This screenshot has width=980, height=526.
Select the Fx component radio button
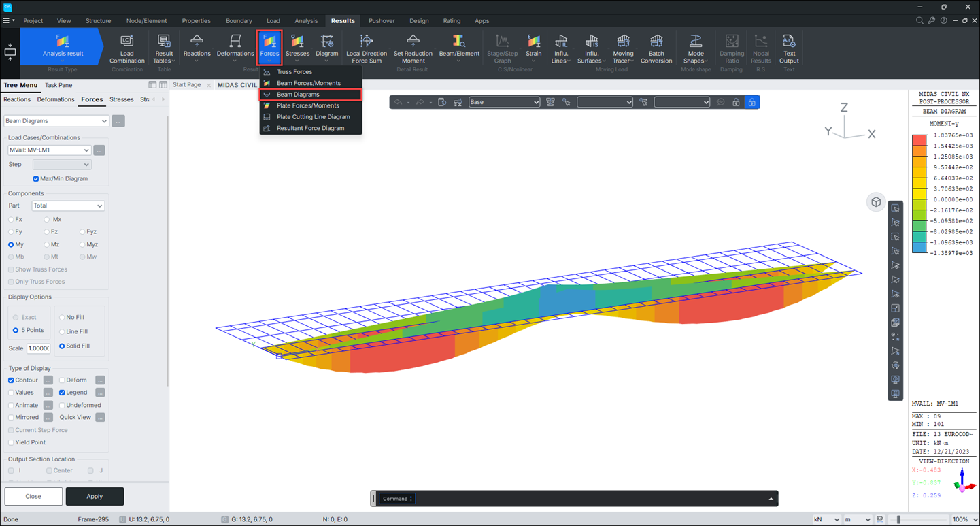11,220
